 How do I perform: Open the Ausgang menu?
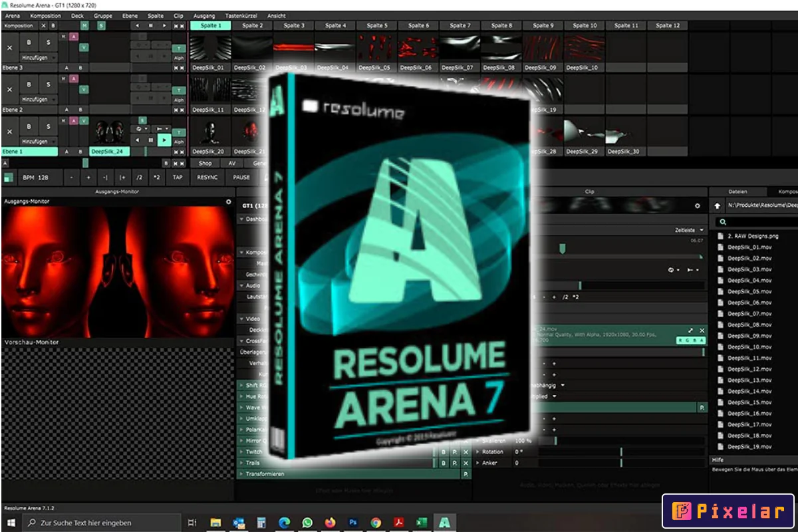203,15
